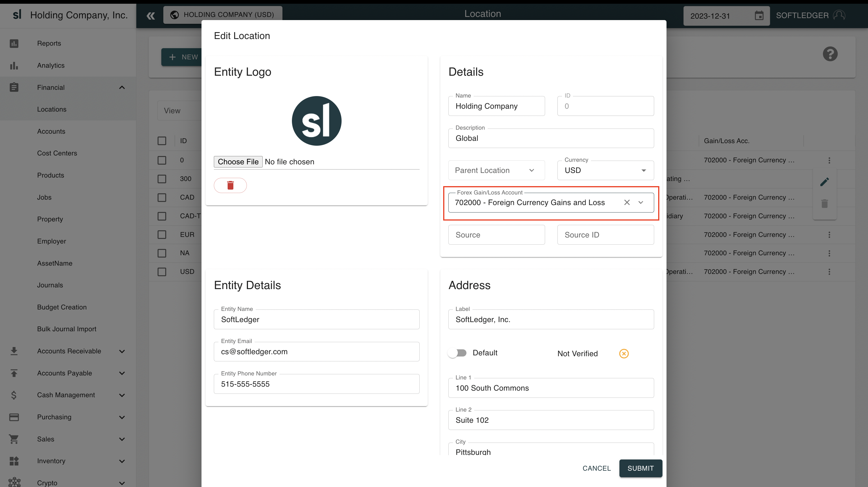Image resolution: width=868 pixels, height=487 pixels.
Task: Click the pencil edit icon in row menu
Action: [x=824, y=182]
